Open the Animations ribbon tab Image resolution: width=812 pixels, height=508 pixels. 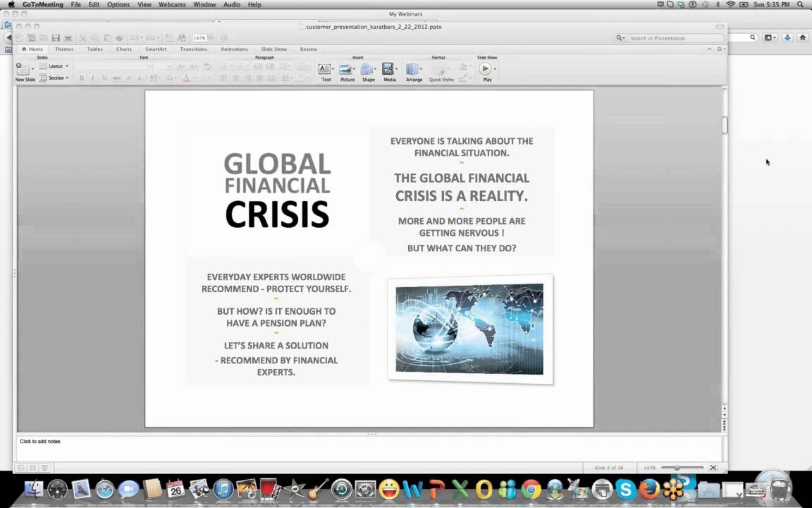(234, 49)
